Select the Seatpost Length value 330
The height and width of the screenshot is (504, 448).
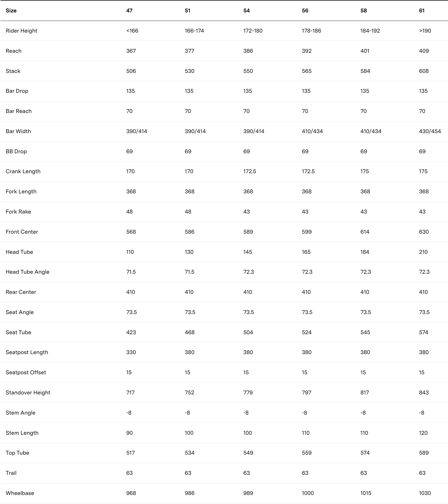131,352
